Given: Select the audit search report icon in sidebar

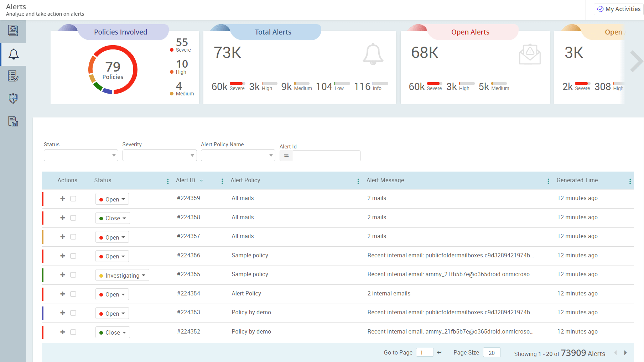Looking at the screenshot, I should point(13,31).
